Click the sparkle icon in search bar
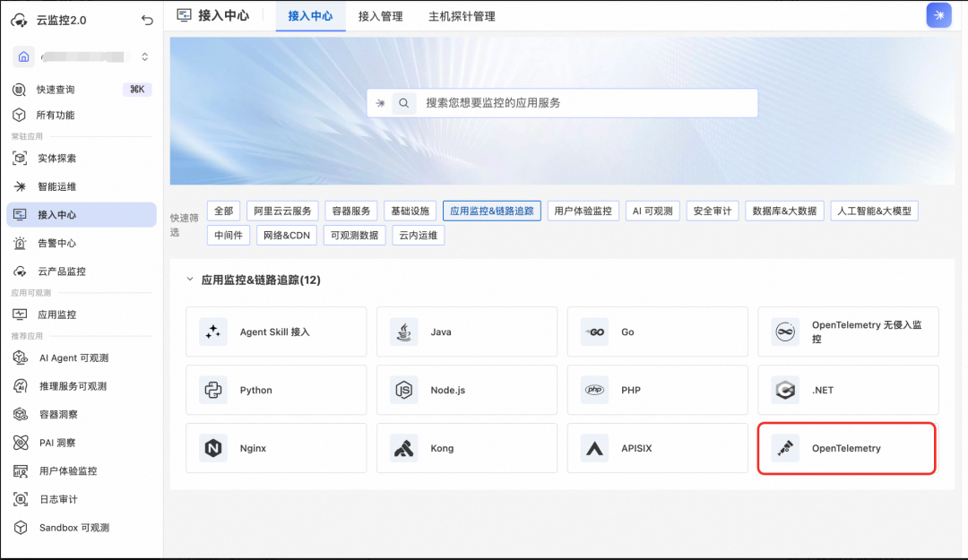968x560 pixels. tap(380, 103)
